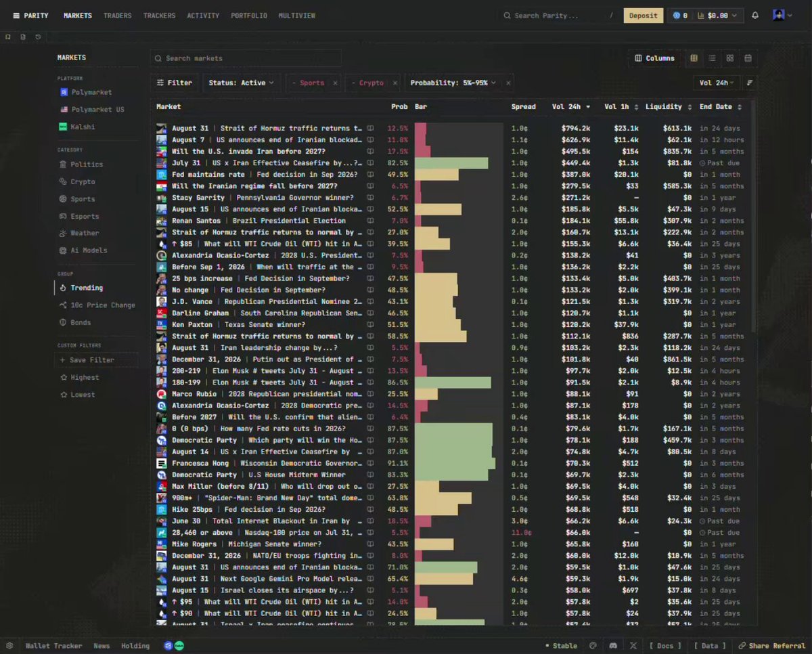This screenshot has height=654, width=812.
Task: Switch to the Multiview tab
Action: click(297, 16)
